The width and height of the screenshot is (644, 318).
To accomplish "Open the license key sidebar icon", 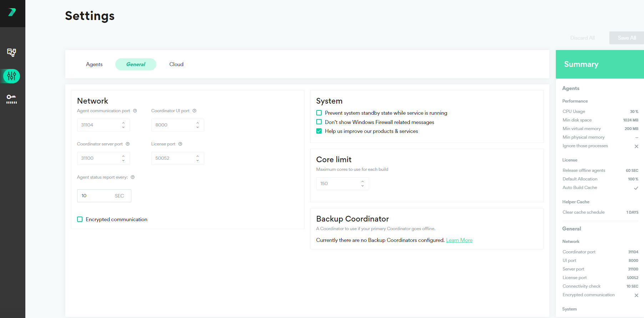I will (12, 99).
